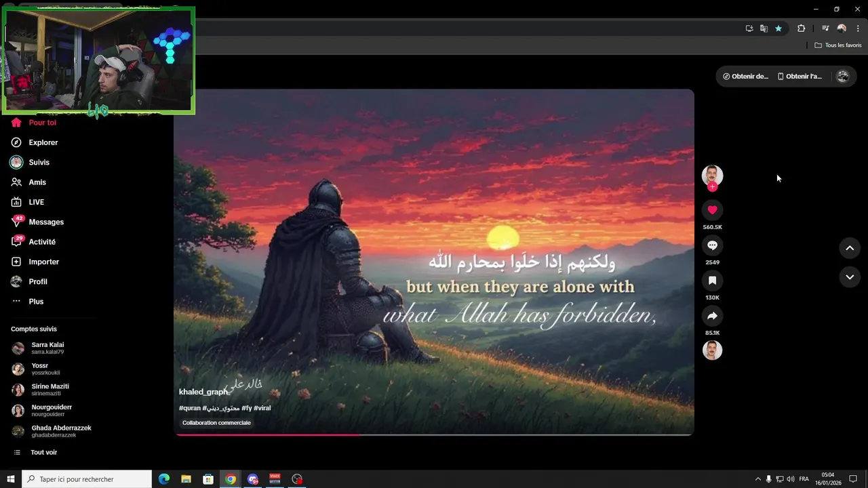Image resolution: width=868 pixels, height=488 pixels.
Task: Click the Obtenir de... coins button
Action: (746, 77)
